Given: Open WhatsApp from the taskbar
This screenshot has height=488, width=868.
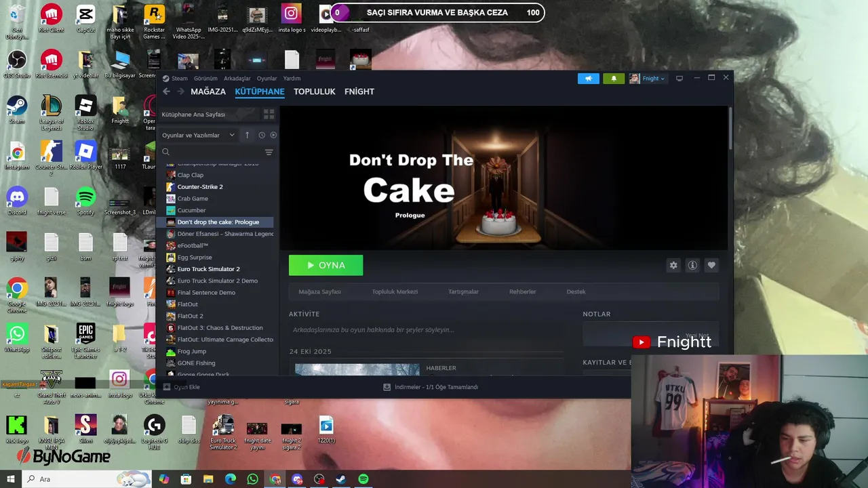Looking at the screenshot, I should coord(252,479).
